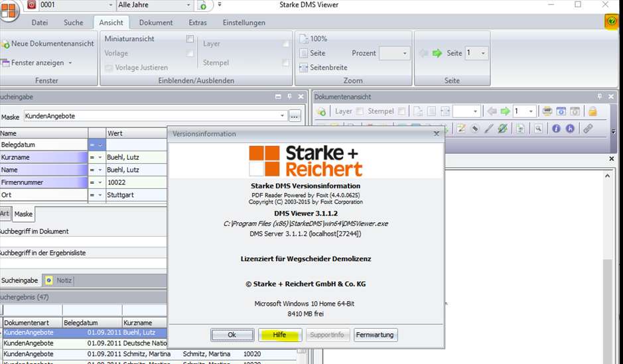
Task: Click new document icon in quick access bar
Action: 202,5
